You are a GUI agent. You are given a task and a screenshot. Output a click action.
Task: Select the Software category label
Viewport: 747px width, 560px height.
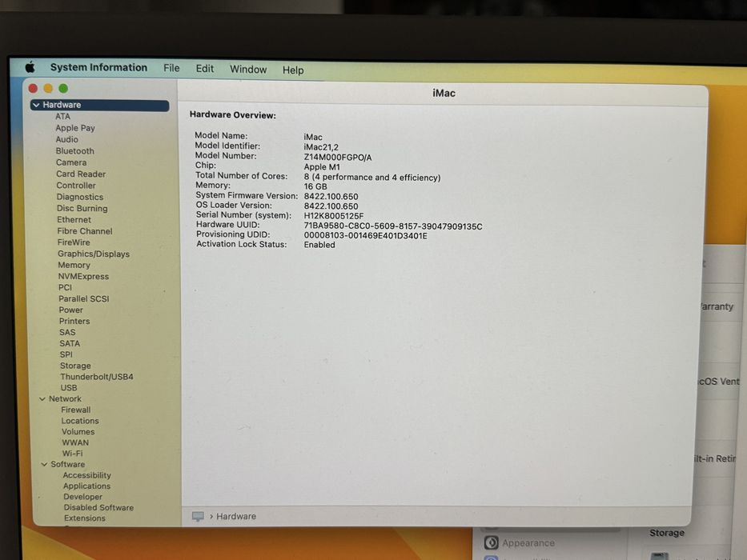click(67, 464)
